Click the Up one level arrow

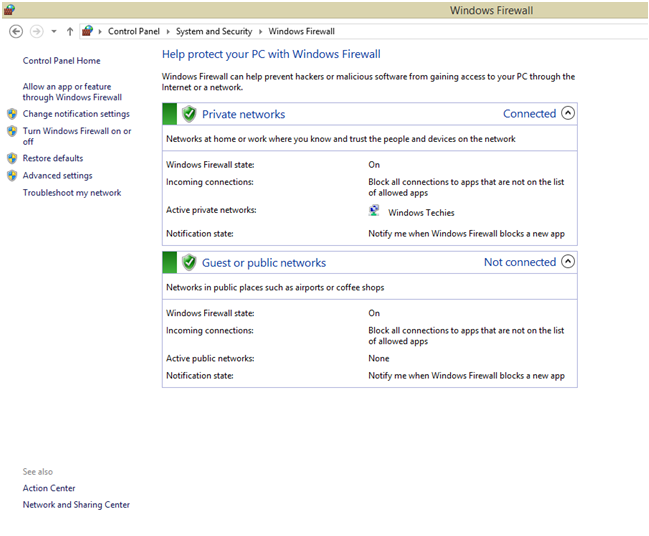point(69,31)
